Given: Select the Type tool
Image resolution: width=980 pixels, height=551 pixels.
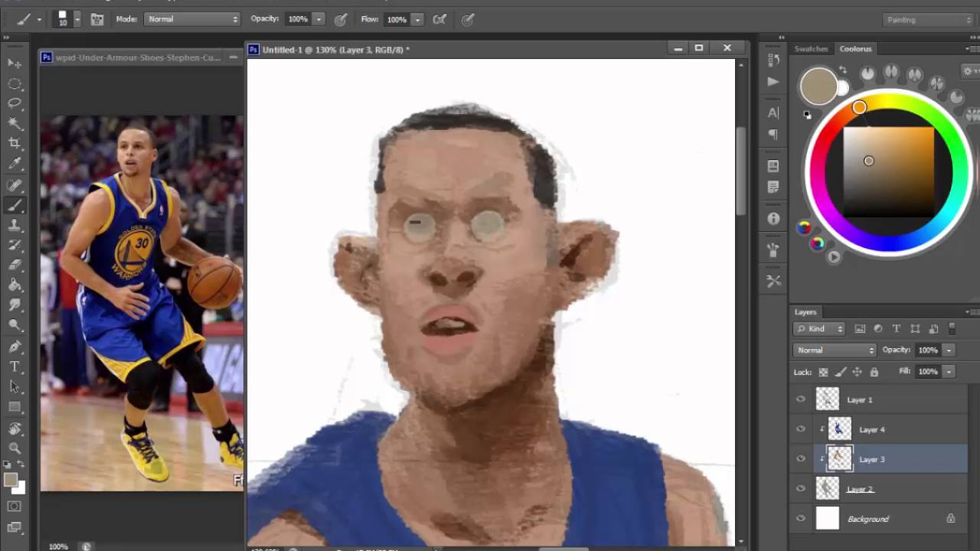Looking at the screenshot, I should click(x=15, y=367).
